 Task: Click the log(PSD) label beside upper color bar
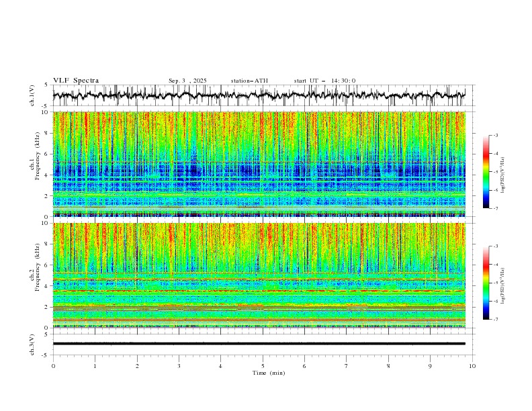pos(503,175)
